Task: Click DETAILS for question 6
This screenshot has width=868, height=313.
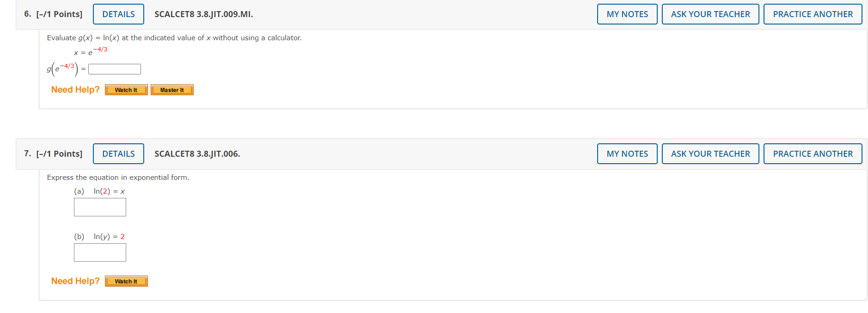Action: pyautogui.click(x=118, y=14)
